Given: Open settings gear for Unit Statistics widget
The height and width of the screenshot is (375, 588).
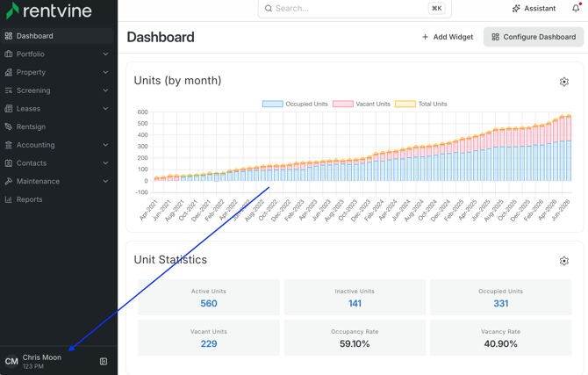Looking at the screenshot, I should click(x=564, y=261).
